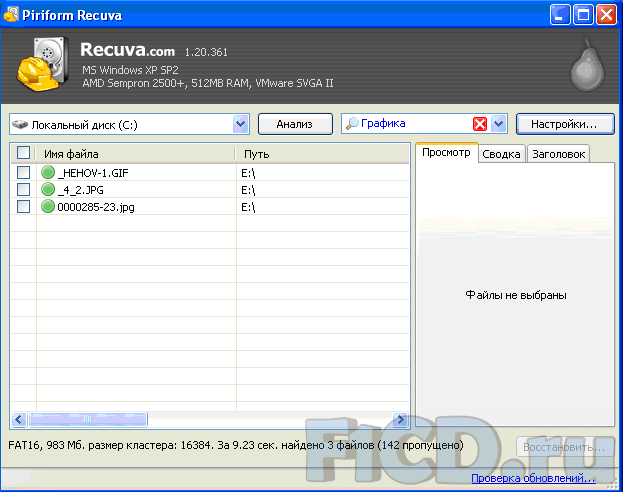623x492 pixels.
Task: Click the Recuva title bar app icon
Action: pyautogui.click(x=11, y=14)
